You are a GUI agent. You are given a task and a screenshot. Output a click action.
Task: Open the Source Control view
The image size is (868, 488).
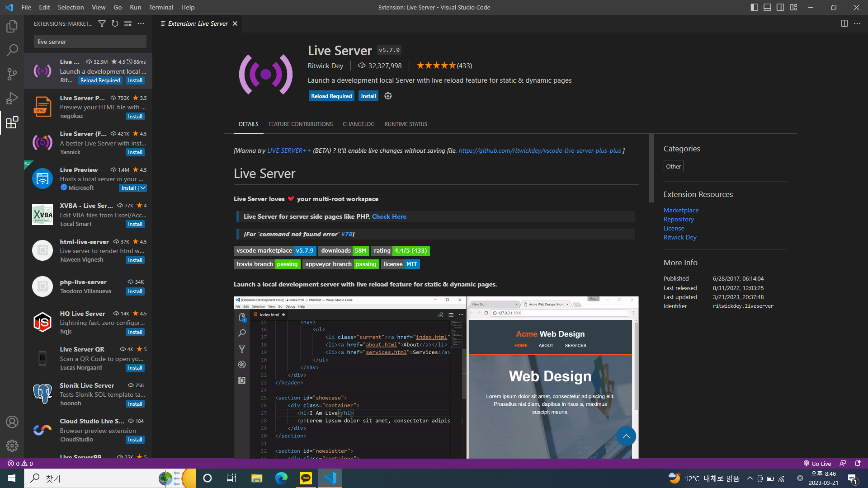(12, 74)
